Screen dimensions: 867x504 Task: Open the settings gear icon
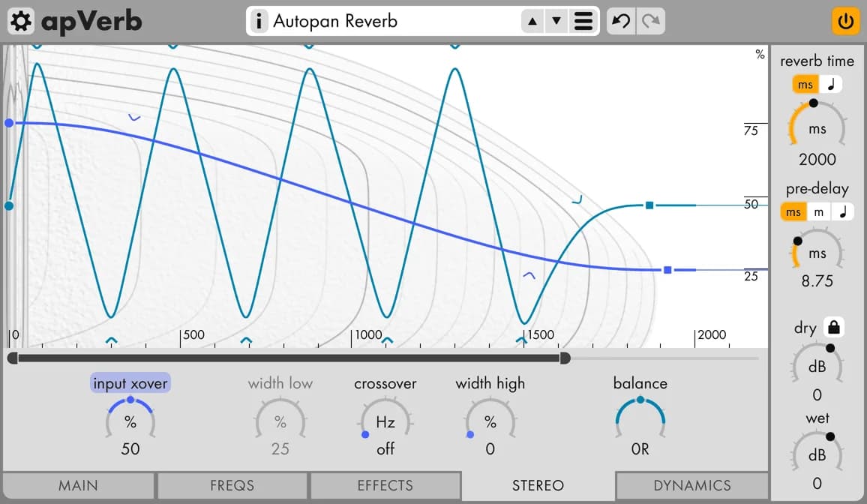click(21, 21)
